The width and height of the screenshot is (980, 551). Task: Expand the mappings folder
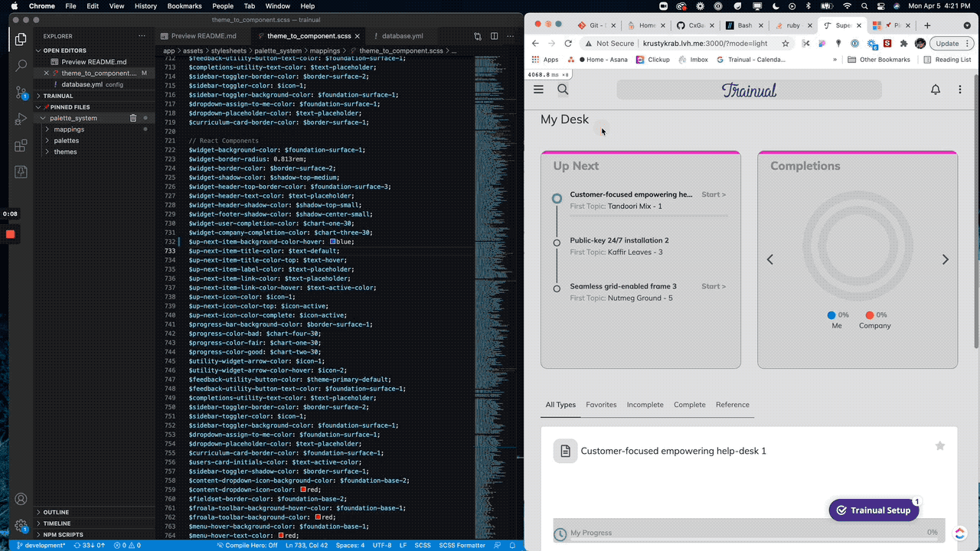point(69,129)
